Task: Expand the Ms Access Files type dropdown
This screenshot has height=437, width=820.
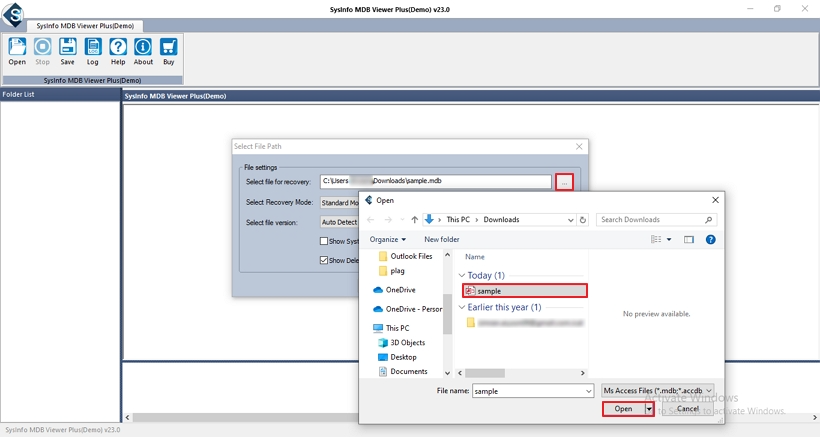Action: pos(658,391)
